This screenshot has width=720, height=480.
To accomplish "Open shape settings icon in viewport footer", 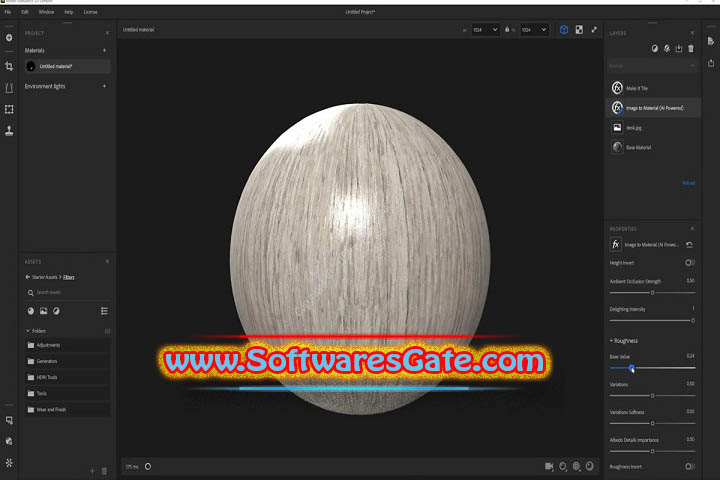I will (x=563, y=466).
